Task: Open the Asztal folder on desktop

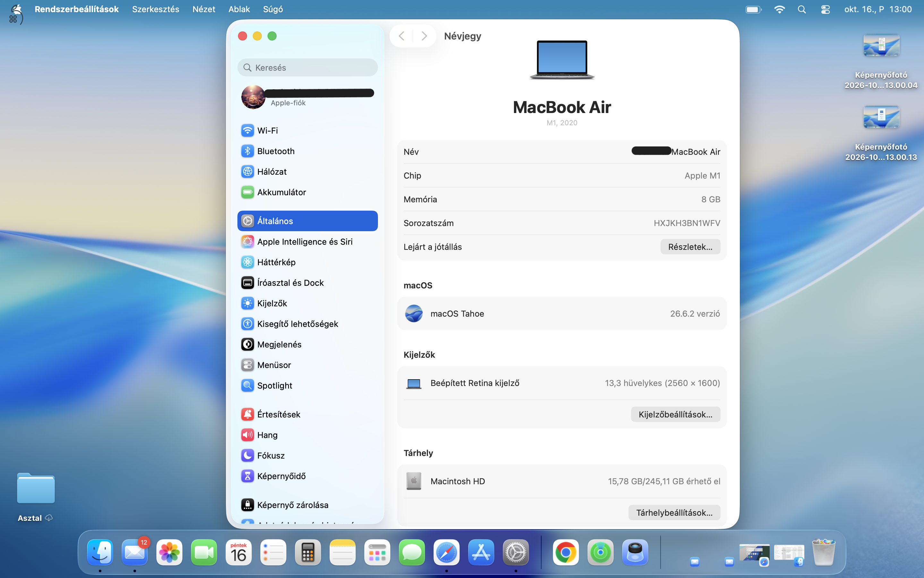Action: coord(36,489)
